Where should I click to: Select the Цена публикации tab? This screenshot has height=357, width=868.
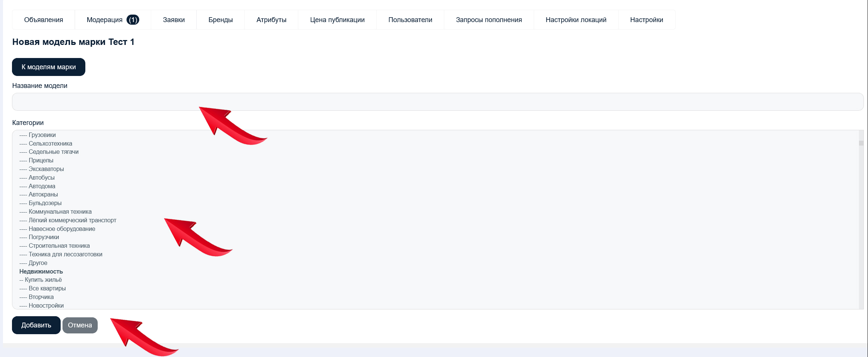337,20
